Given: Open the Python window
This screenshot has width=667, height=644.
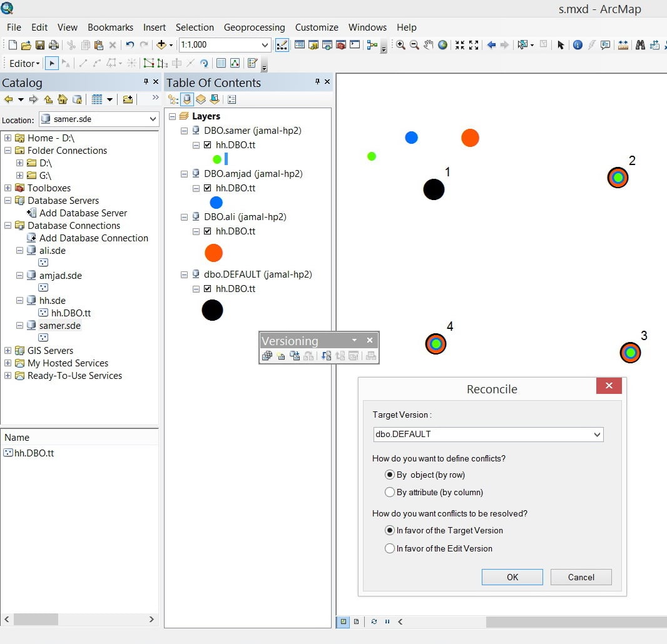Looking at the screenshot, I should [355, 44].
